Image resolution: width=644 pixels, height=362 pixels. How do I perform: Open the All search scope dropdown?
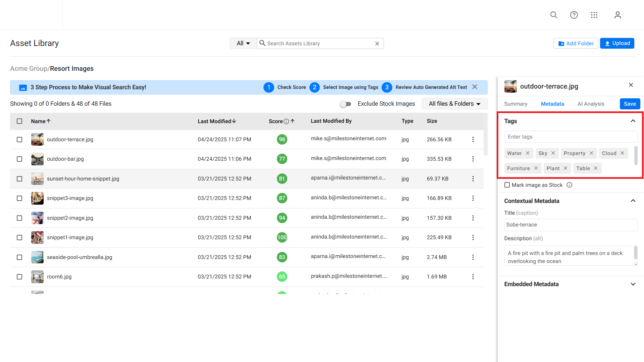pyautogui.click(x=243, y=43)
